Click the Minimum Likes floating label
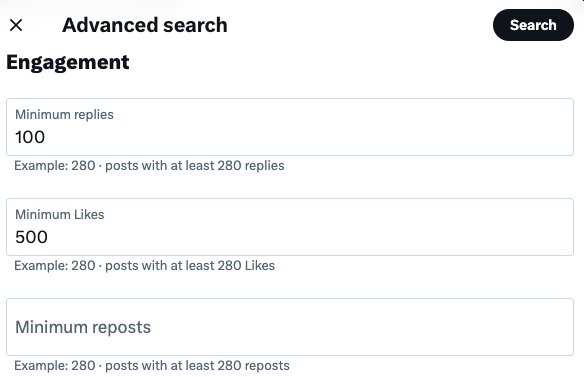 coord(60,214)
